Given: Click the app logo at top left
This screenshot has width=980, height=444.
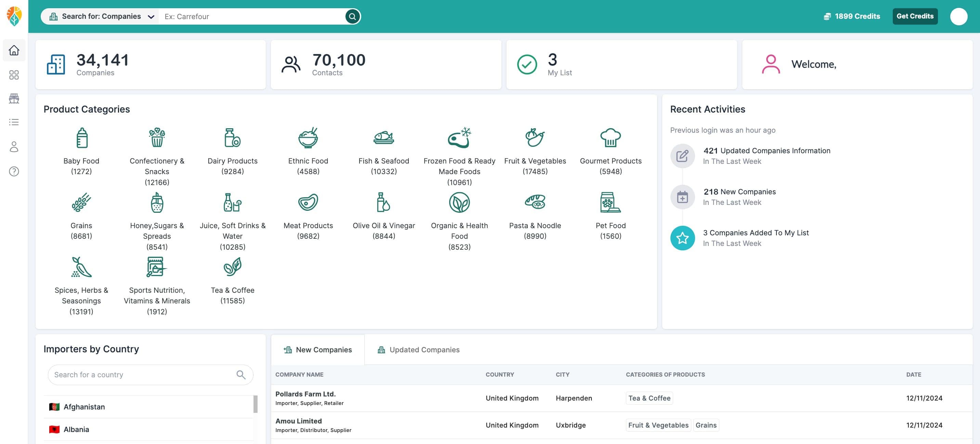Looking at the screenshot, I should pos(14,16).
